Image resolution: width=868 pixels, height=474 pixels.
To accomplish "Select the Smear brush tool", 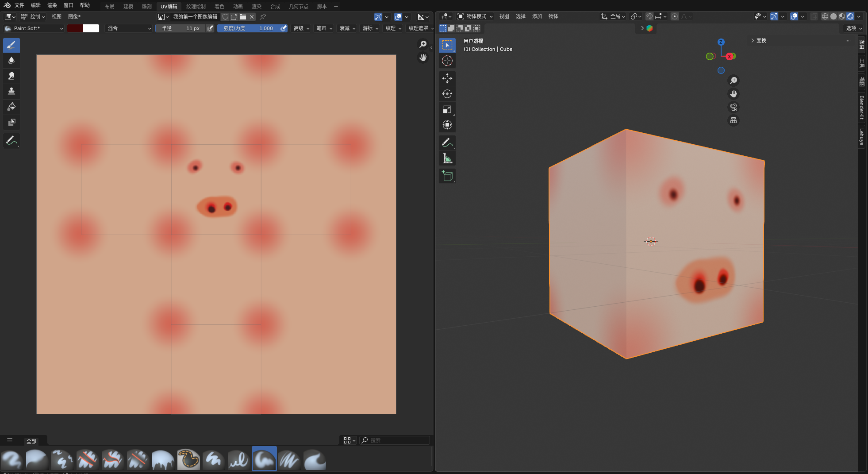I will click(x=12, y=76).
